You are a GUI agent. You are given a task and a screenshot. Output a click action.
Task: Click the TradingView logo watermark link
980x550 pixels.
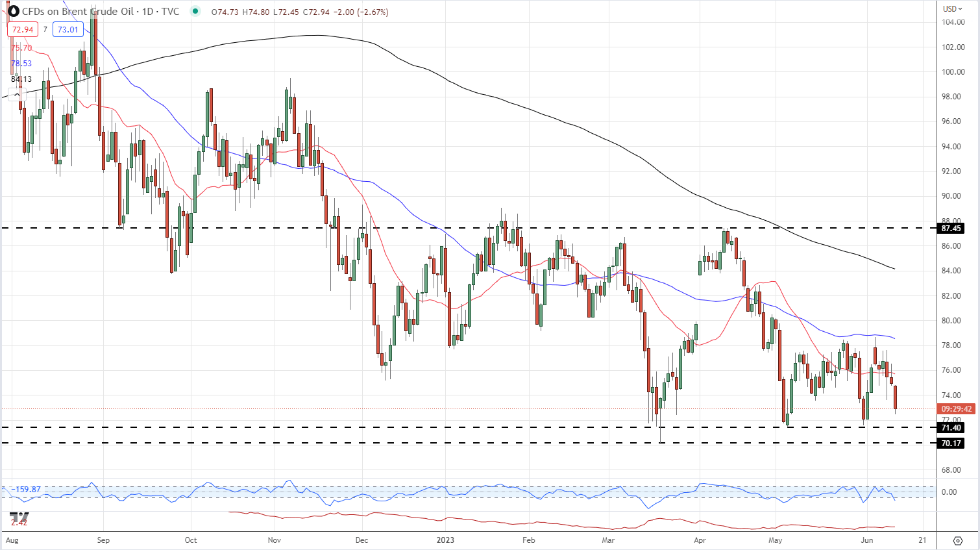(19, 518)
